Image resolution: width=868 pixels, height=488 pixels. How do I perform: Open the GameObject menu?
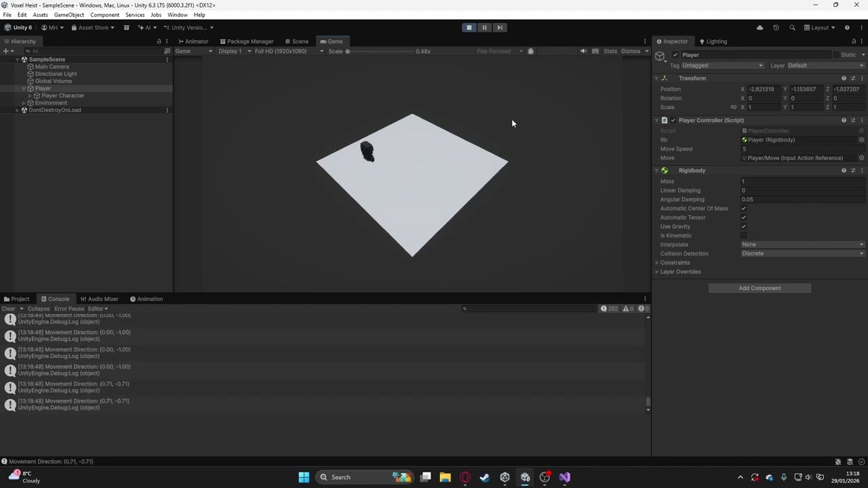68,15
